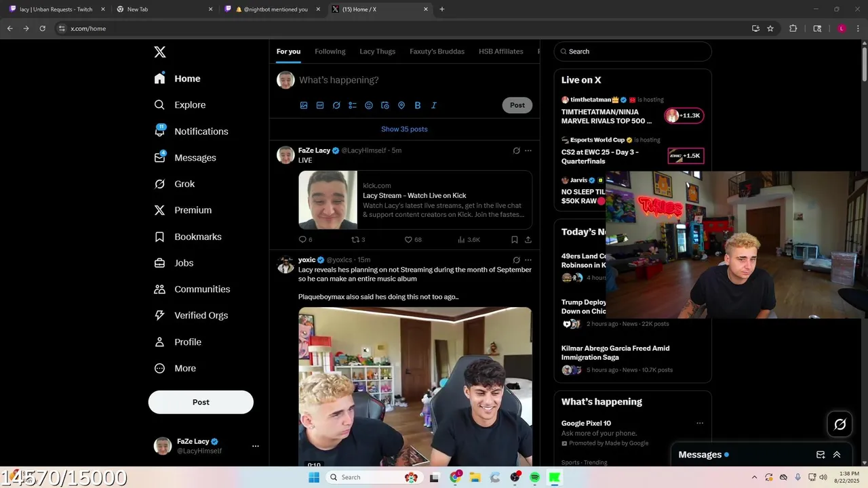
Task: Open File Explorer from the taskbar
Action: coord(475,477)
